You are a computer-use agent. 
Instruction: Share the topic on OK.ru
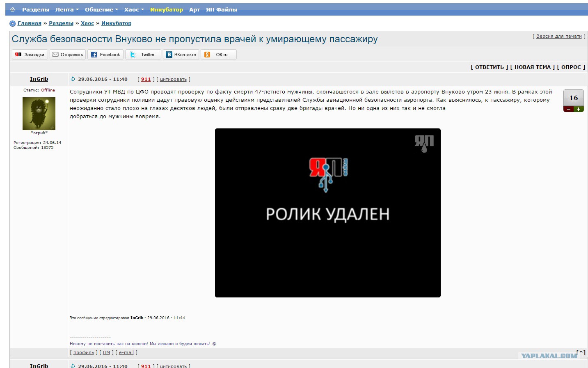219,55
